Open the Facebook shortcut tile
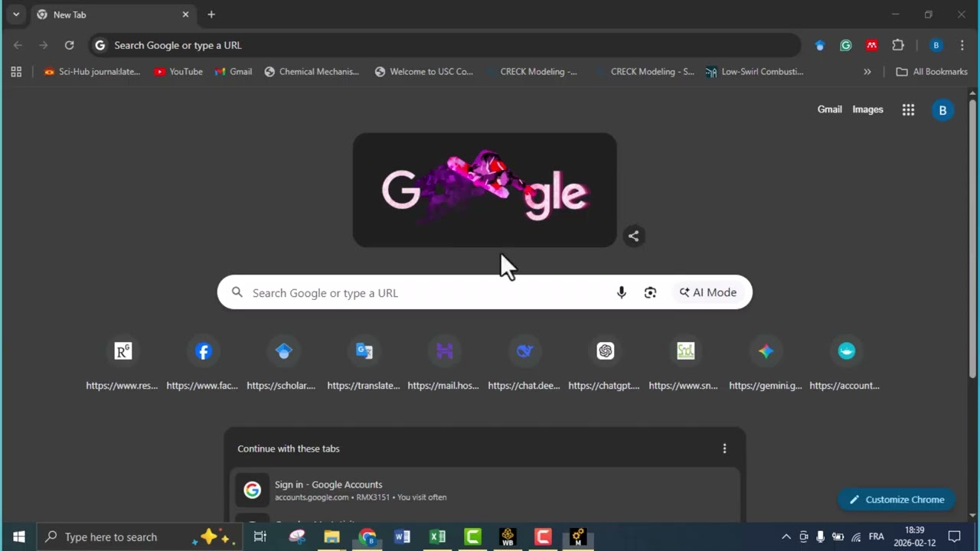Screen dimensions: 980x551 tap(203, 364)
